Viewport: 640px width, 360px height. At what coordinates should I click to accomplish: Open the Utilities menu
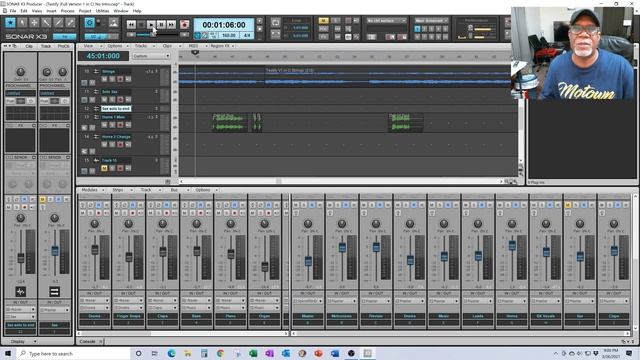[x=102, y=11]
